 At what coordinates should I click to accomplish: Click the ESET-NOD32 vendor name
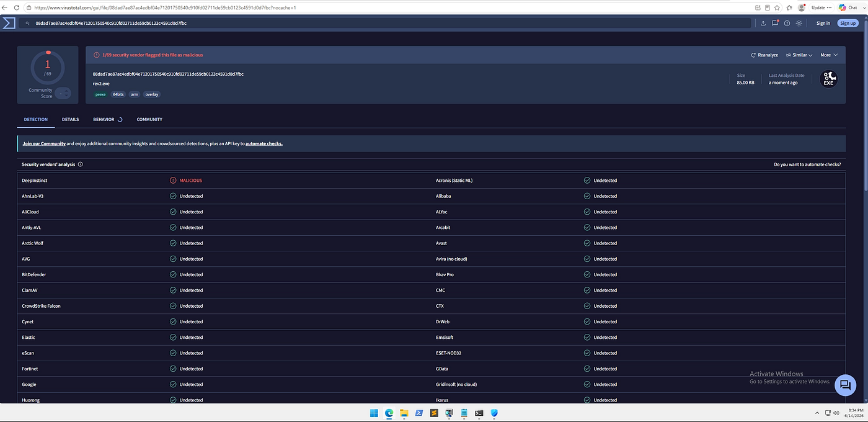(449, 353)
